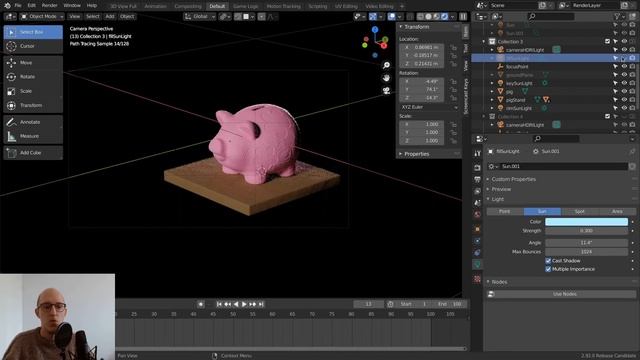The width and height of the screenshot is (640, 360).
Task: Disable rimSunLight render camera icon
Action: point(632,108)
